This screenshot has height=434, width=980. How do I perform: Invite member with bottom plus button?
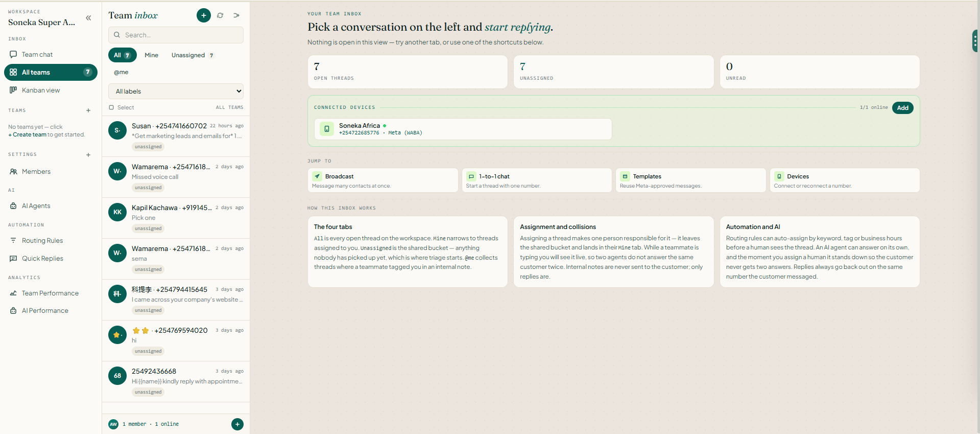(x=237, y=424)
